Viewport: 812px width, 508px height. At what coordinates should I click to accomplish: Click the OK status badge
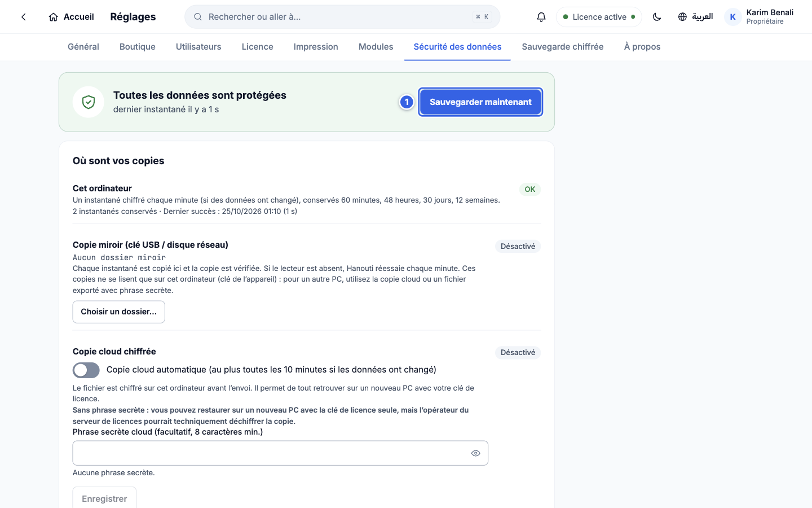530,190
